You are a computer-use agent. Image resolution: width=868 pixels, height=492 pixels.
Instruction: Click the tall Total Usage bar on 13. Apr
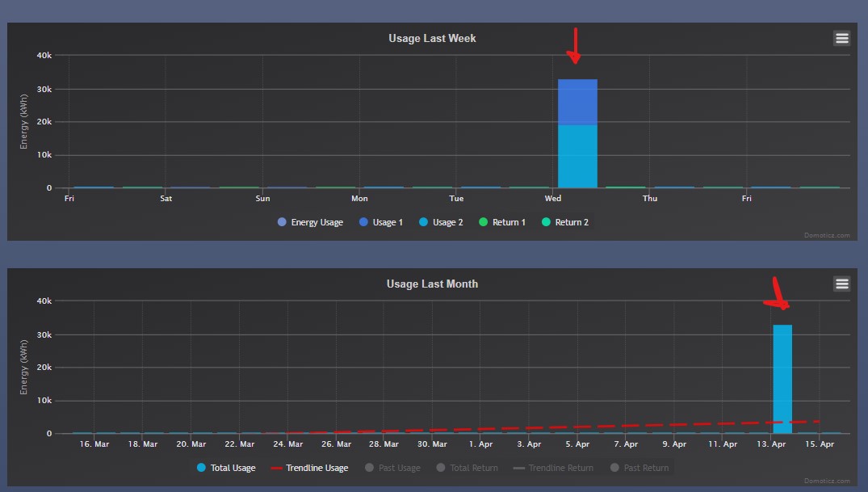tap(782, 379)
